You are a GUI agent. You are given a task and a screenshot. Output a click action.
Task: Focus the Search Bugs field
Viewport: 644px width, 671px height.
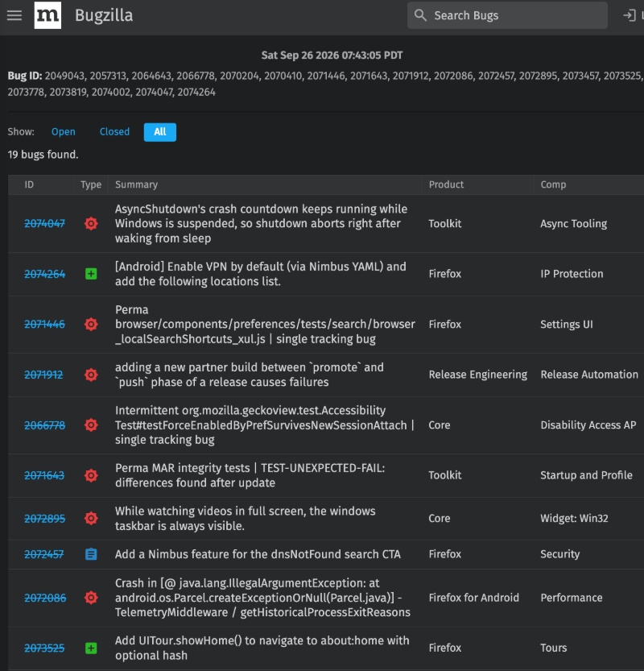pyautogui.click(x=507, y=15)
